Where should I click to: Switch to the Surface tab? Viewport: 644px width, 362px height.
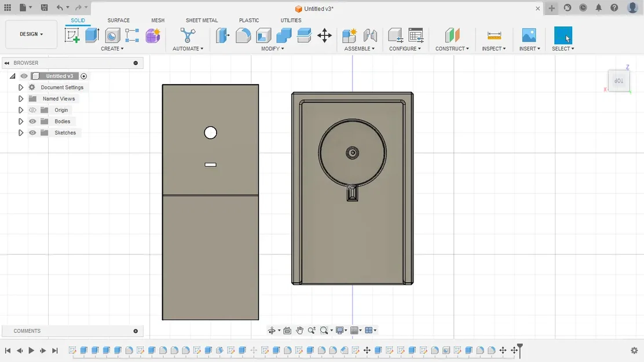118,20
